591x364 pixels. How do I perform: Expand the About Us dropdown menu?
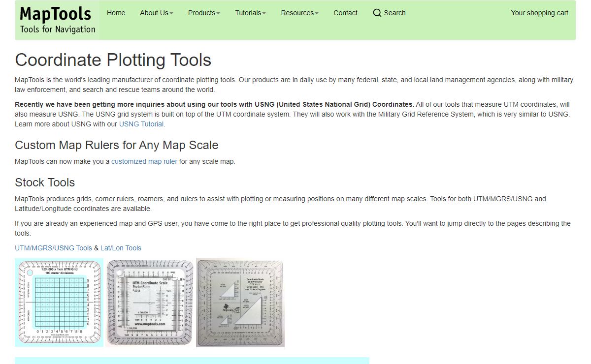point(157,13)
